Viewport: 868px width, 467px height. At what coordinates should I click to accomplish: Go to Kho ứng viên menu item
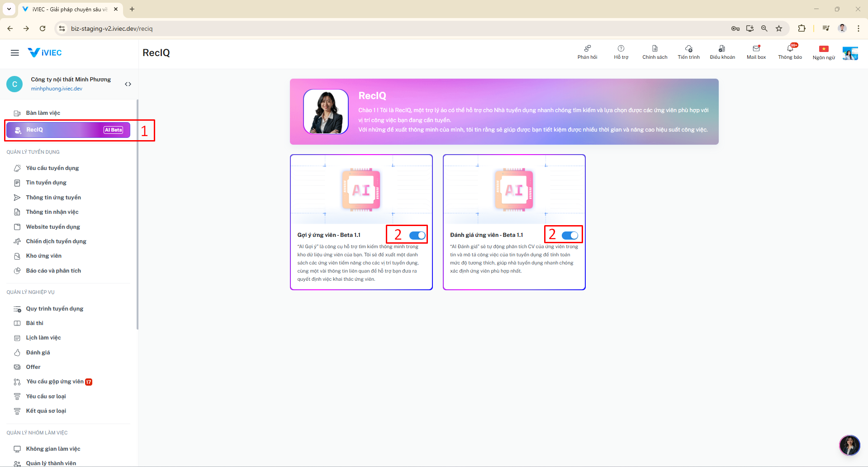[x=43, y=256]
